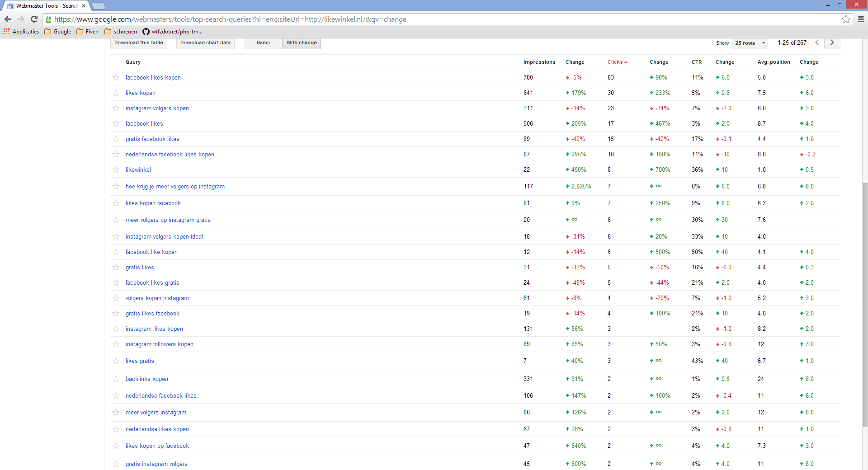This screenshot has height=470, width=868.
Task: Open 'nederlandse facebook likes' query link
Action: tap(161, 396)
